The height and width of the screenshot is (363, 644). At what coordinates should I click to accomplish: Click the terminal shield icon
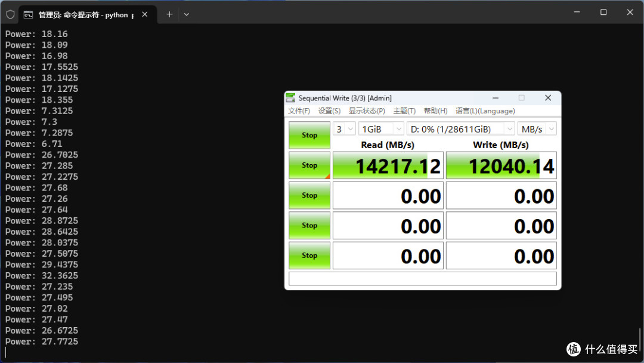click(x=10, y=15)
